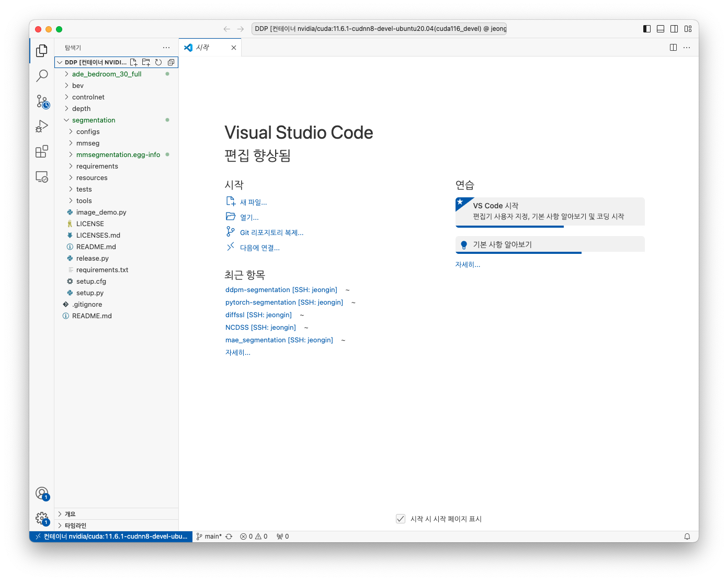Open recent pytorch-segmentation [SSH: jeongin]

point(284,302)
